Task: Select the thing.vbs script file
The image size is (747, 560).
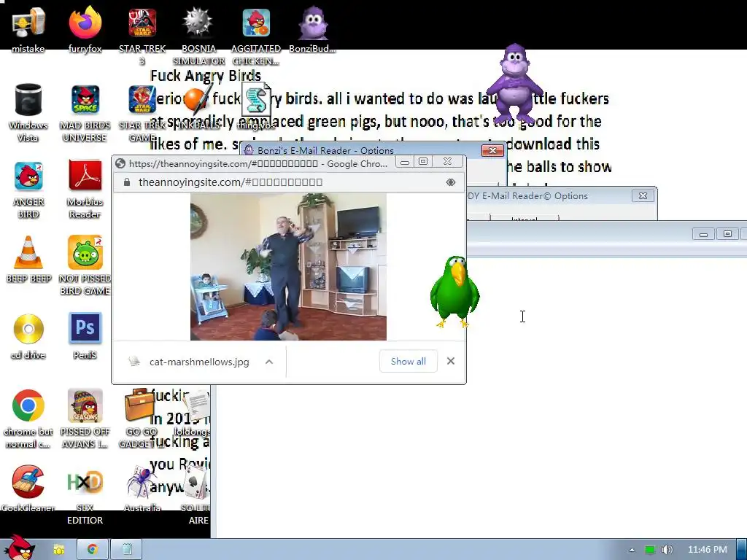Action: tap(256, 99)
